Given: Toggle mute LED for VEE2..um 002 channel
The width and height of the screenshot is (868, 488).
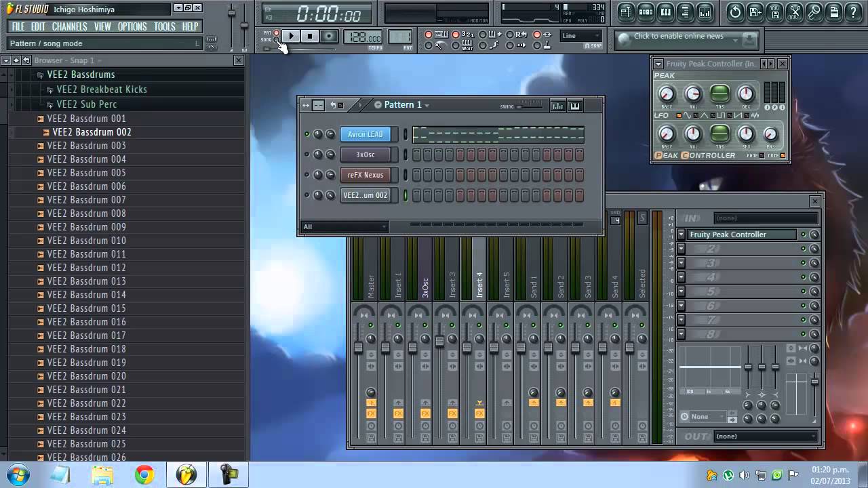Looking at the screenshot, I should pyautogui.click(x=307, y=195).
